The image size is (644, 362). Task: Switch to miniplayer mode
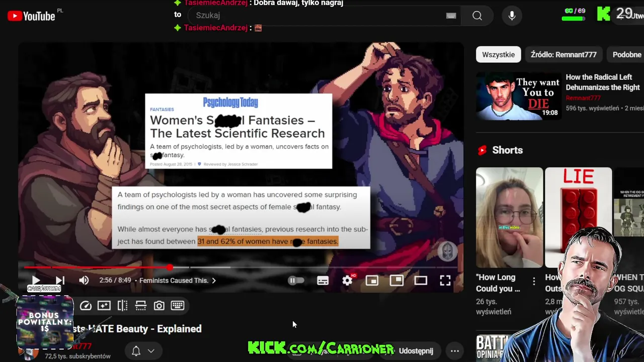[x=372, y=281]
